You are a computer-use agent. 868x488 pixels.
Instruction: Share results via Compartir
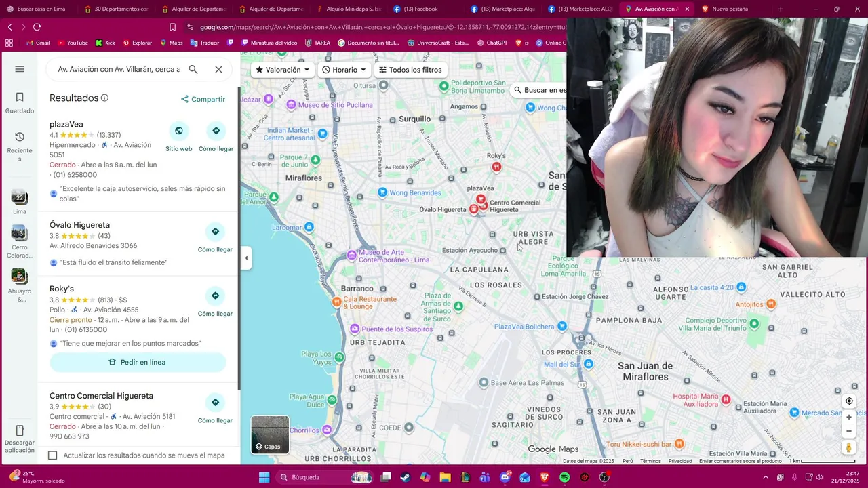click(203, 99)
